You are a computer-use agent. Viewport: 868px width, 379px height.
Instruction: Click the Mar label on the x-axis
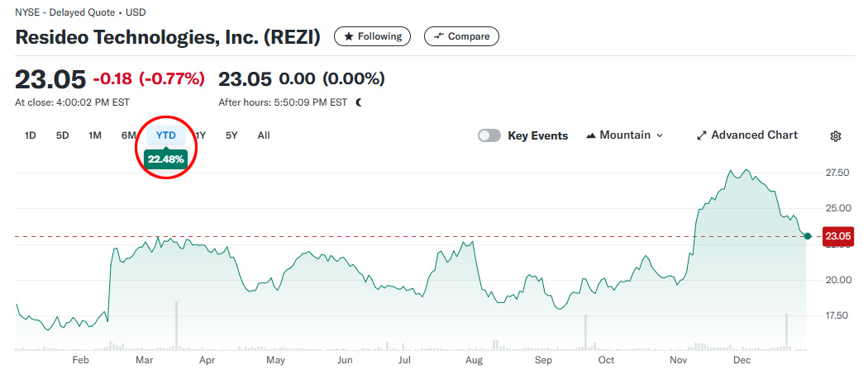(x=145, y=360)
